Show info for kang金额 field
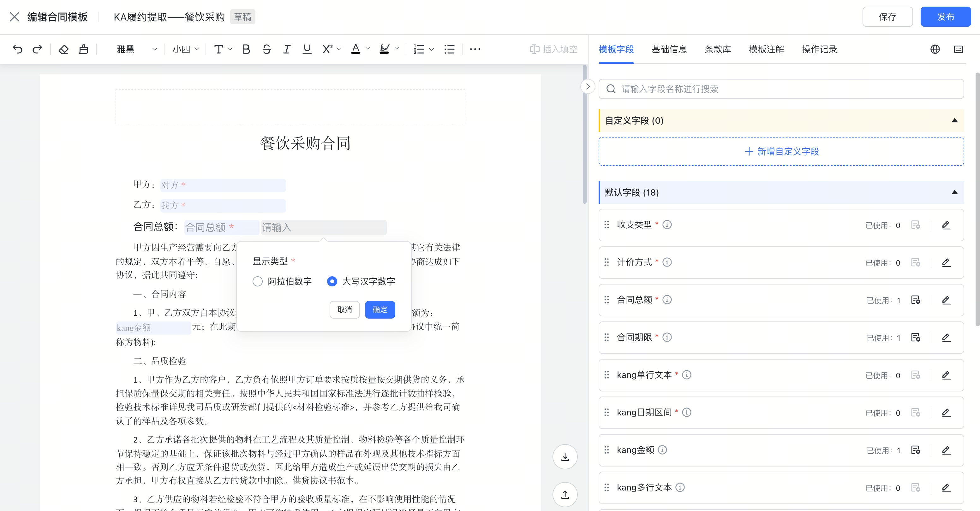The width and height of the screenshot is (980, 511). pos(662,450)
